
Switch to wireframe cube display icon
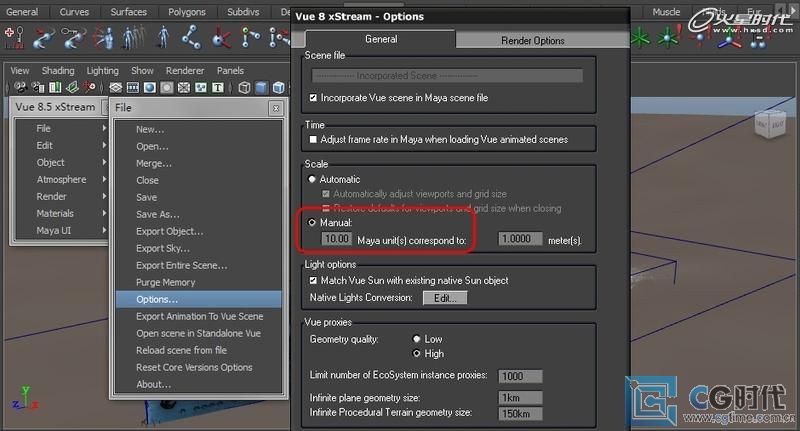coord(244,88)
